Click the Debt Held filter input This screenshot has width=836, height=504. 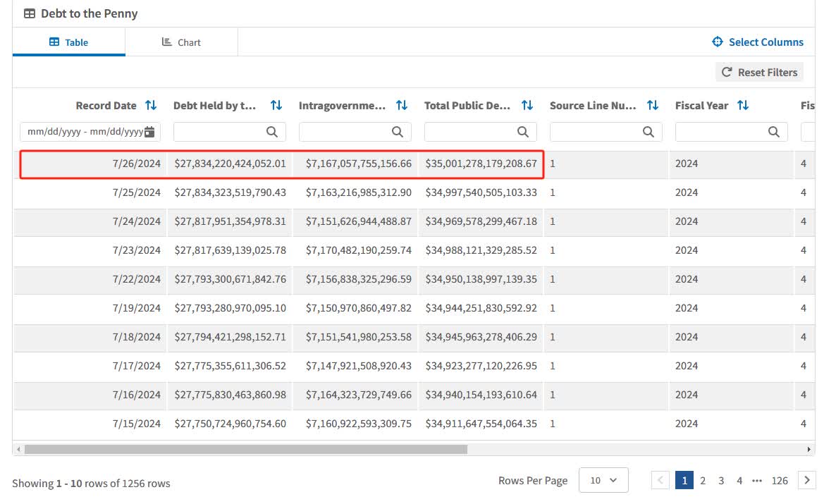click(220, 132)
